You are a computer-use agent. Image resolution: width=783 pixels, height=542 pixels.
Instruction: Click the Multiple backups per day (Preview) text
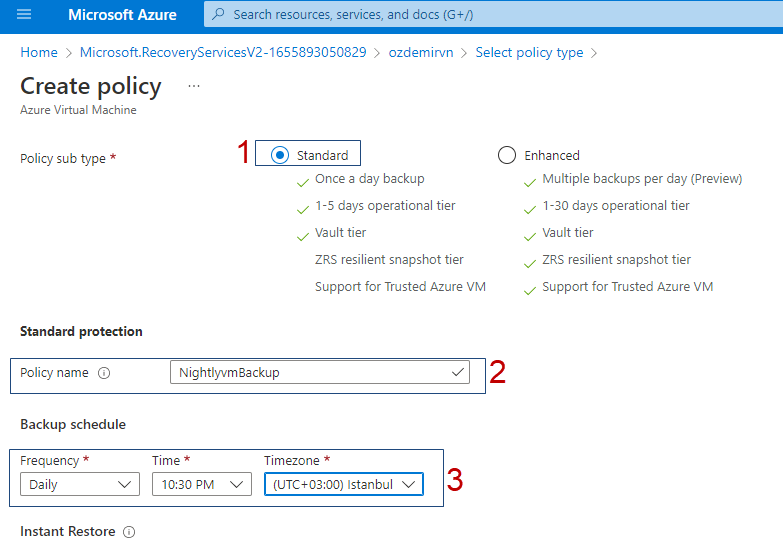(x=642, y=179)
